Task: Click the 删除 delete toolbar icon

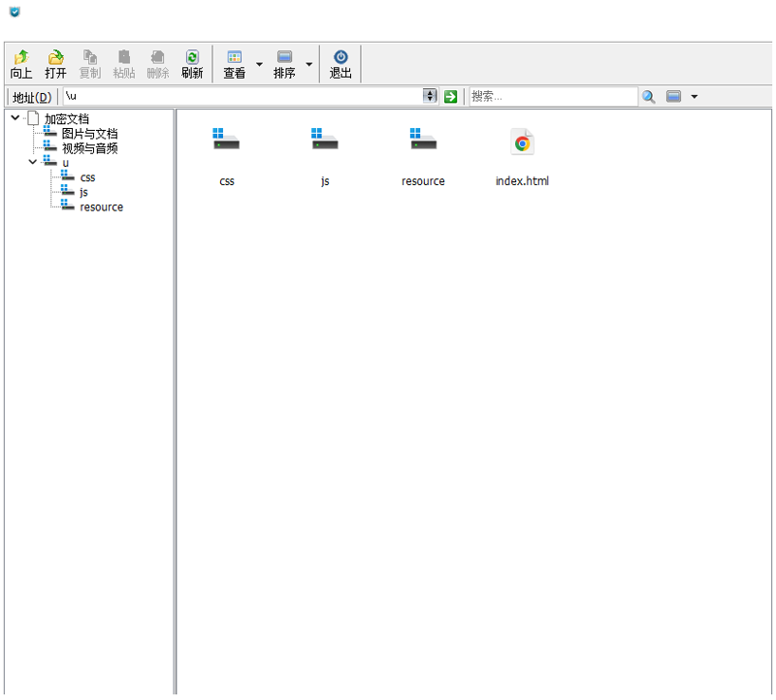Action: coord(158,64)
